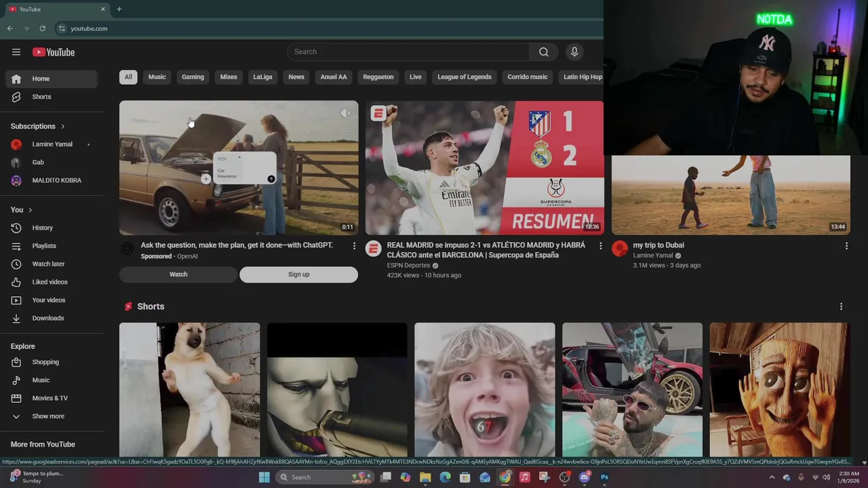868x488 pixels.
Task: Open the MALDITO KOBRA subscription channel
Action: 52,180
